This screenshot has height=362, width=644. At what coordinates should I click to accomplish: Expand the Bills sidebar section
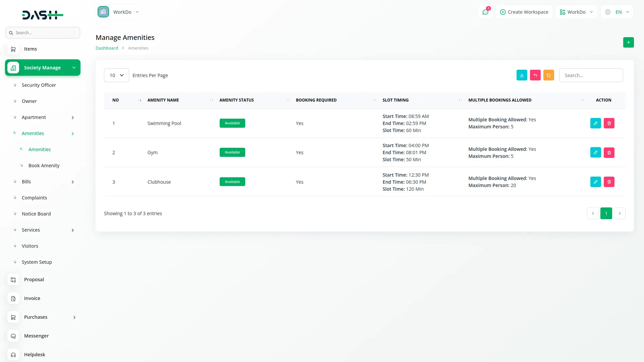[x=73, y=182]
